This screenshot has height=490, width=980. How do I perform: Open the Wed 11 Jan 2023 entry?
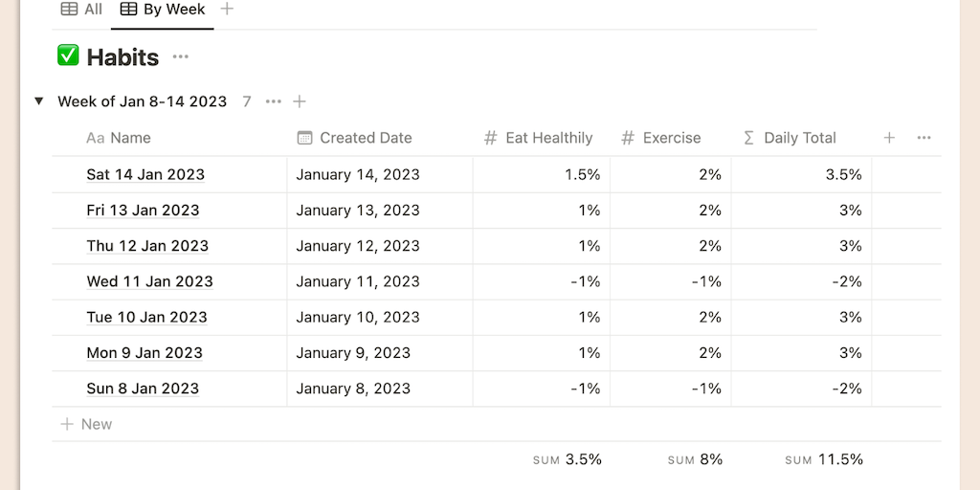coord(149,281)
